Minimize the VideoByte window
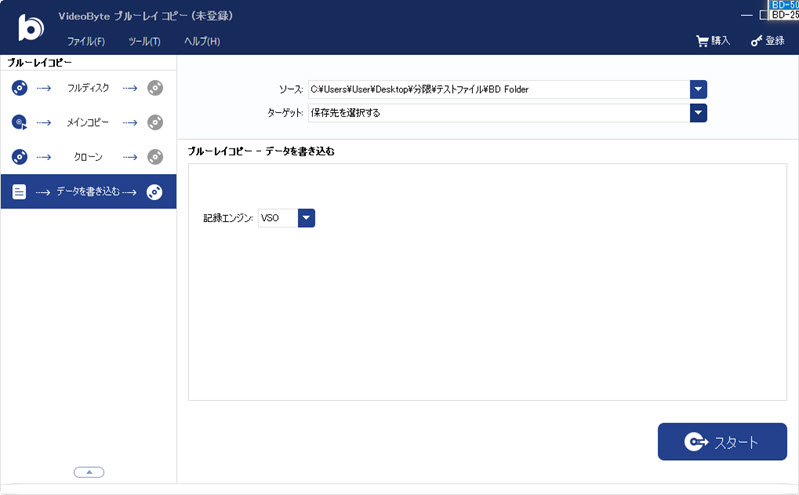 (747, 15)
